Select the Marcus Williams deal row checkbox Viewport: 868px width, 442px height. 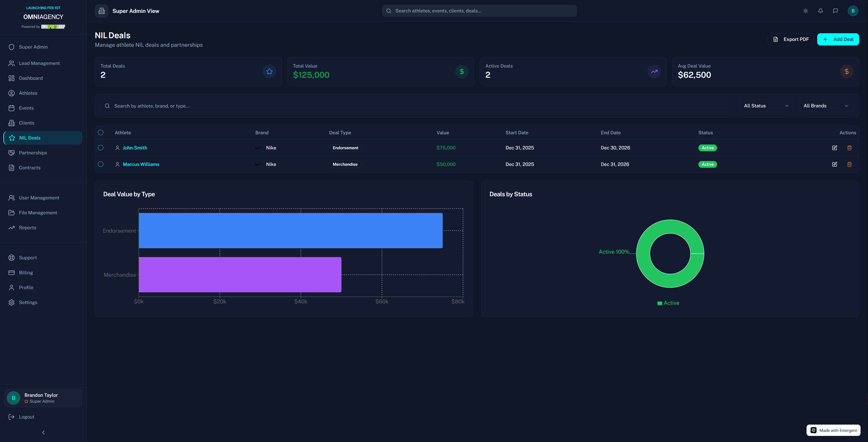pyautogui.click(x=101, y=164)
